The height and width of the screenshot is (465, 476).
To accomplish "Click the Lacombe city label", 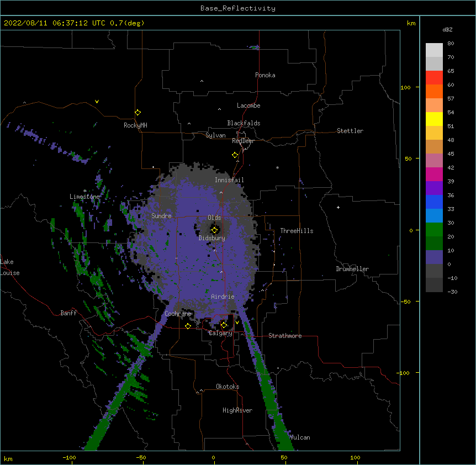I will (248, 105).
